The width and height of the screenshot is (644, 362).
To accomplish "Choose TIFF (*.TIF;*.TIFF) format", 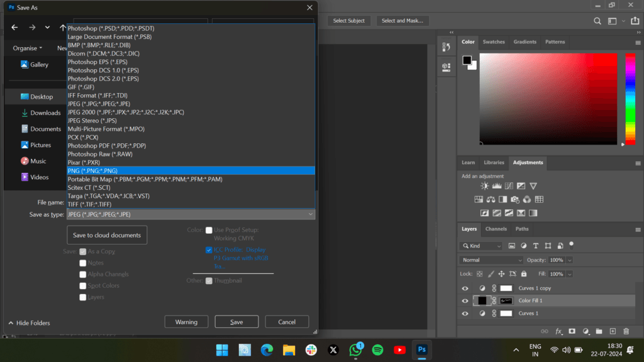I will [x=191, y=204].
